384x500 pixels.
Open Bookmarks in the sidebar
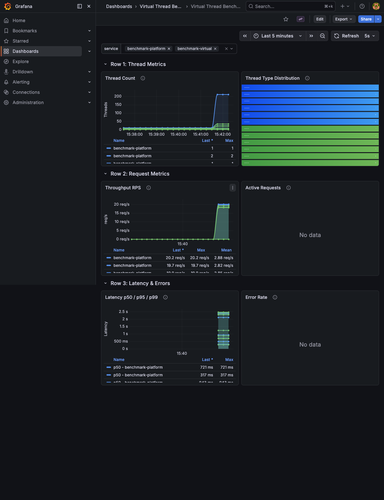click(x=25, y=31)
